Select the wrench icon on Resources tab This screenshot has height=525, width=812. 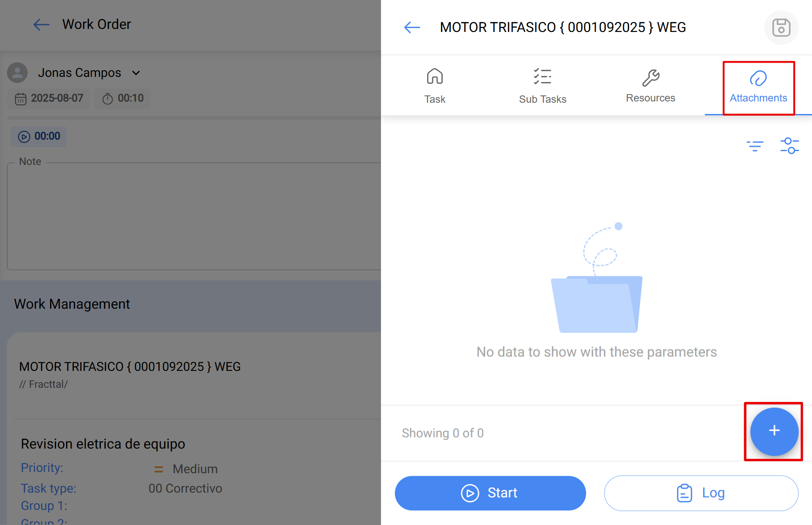pos(651,77)
